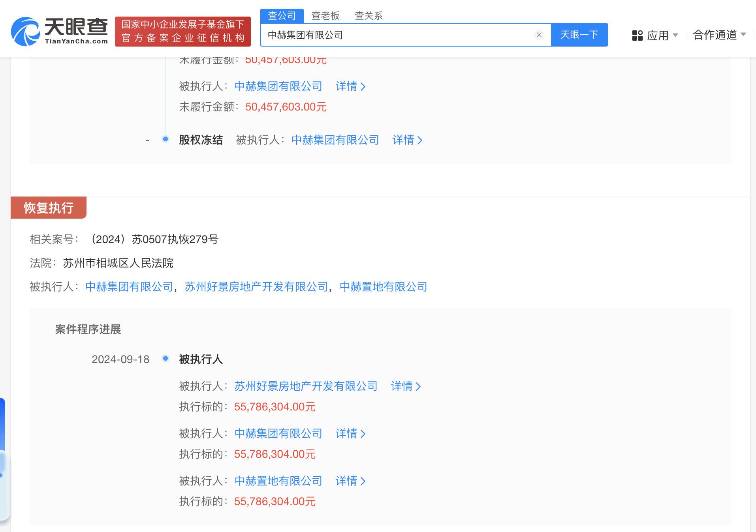This screenshot has height=532, width=756.
Task: Open 中赫集团有限公司 link above 未履行金额 50,457,603.00元
Action: (278, 86)
